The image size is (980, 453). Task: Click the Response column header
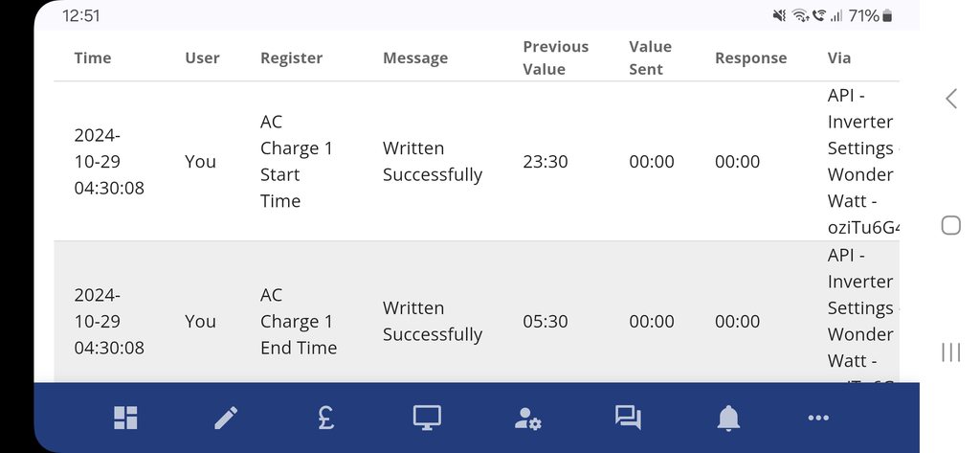point(750,58)
